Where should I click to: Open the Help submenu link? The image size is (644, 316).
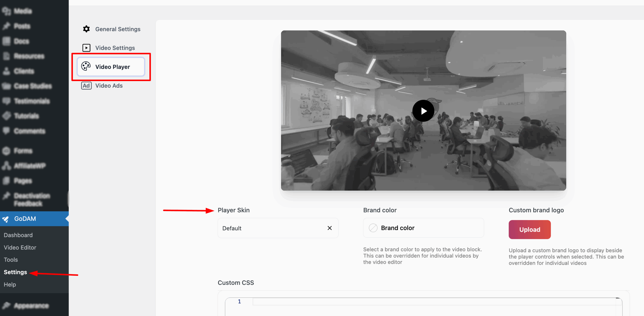pyautogui.click(x=10, y=285)
